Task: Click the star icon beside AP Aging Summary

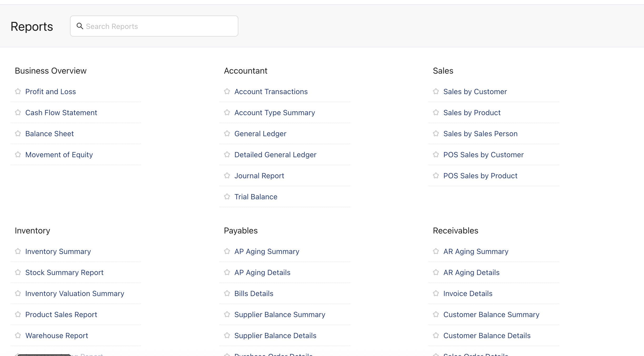Action: tap(227, 251)
